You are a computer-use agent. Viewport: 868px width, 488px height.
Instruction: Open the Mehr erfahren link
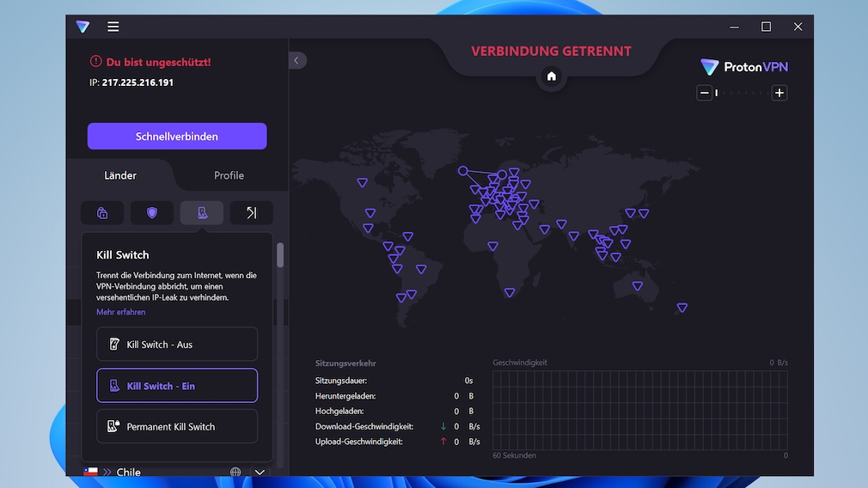[120, 312]
